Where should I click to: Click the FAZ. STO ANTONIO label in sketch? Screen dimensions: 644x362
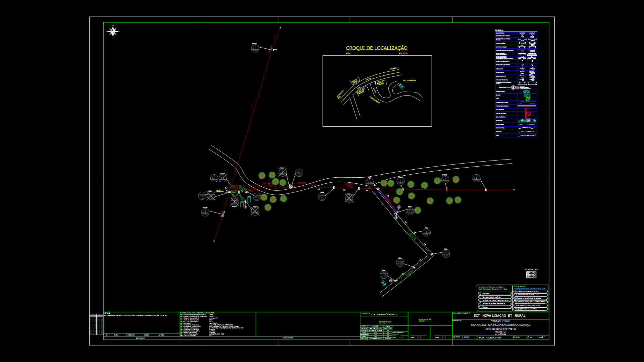tap(410, 80)
